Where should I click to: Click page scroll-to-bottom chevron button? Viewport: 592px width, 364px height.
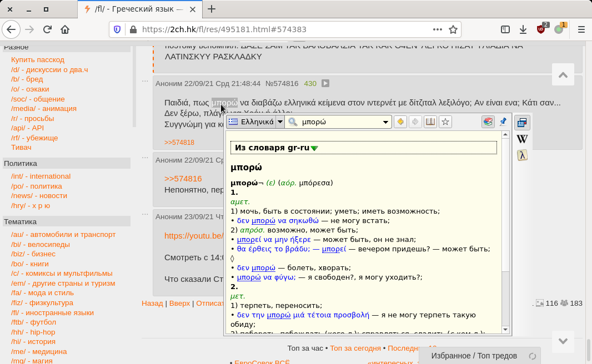563,341
